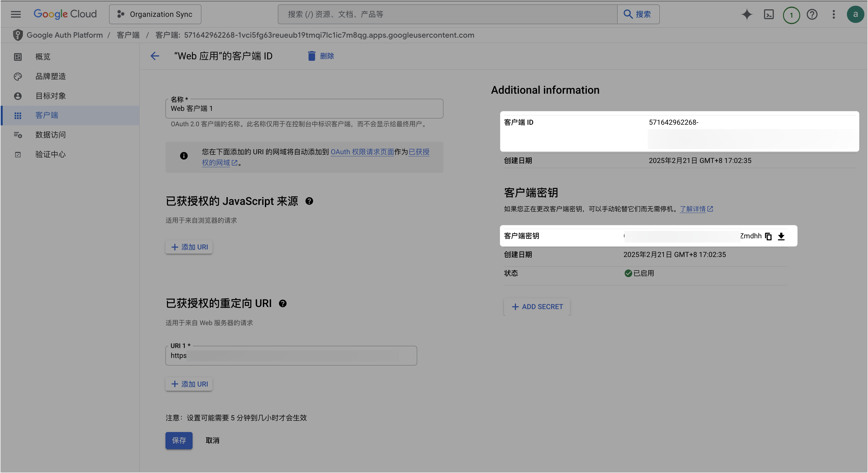868x473 pixels.
Task: Click the 客户端 grid icon
Action: tap(17, 116)
